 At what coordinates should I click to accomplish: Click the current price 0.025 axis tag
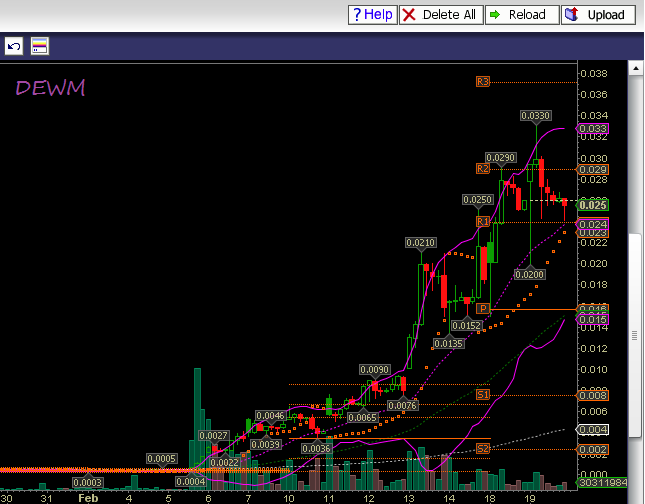pyautogui.click(x=592, y=205)
